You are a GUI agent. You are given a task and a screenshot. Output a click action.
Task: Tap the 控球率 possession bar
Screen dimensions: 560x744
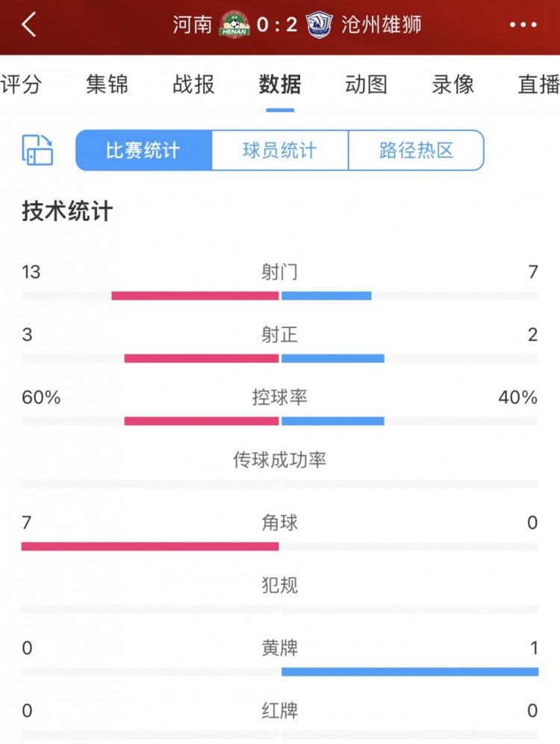(280, 421)
